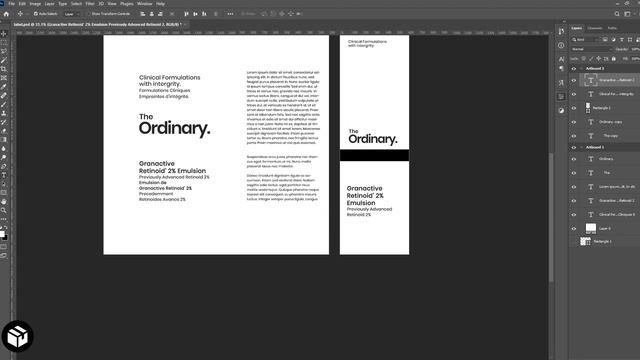Click the Align left edges icon
The height and width of the screenshot is (360, 640).
coord(143,14)
